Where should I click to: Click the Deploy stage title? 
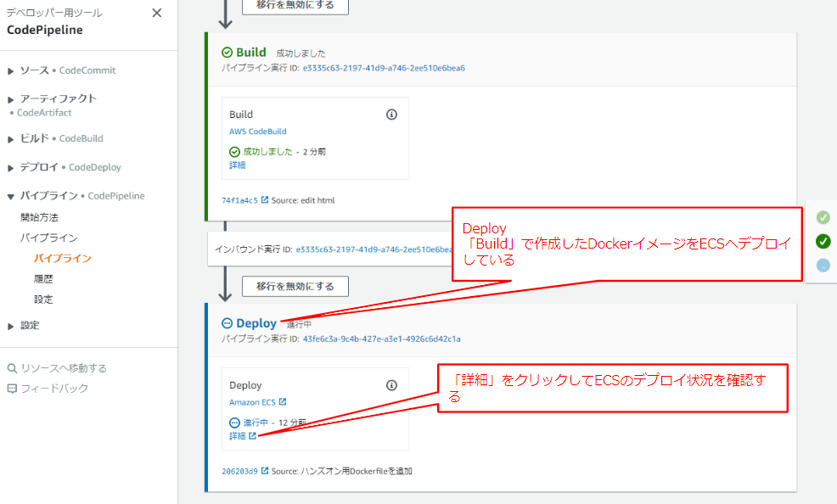[256, 323]
